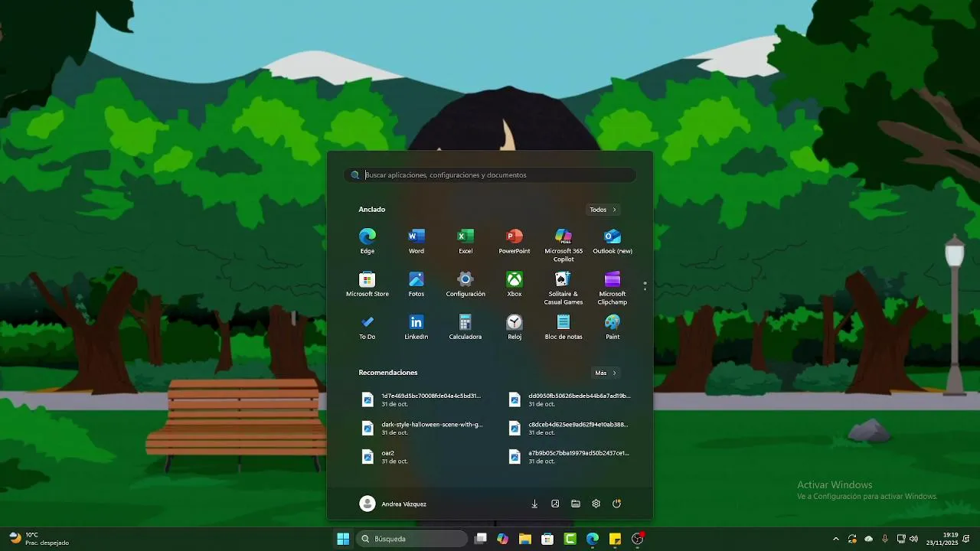Screen dimensions: 980x551
Task: Open Edge from pinned apps
Action: point(367,240)
